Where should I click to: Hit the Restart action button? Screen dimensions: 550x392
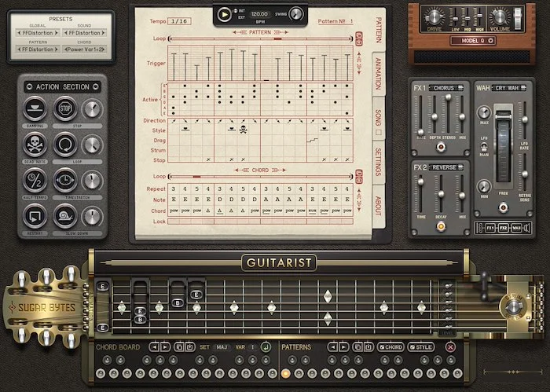pyautogui.click(x=35, y=214)
